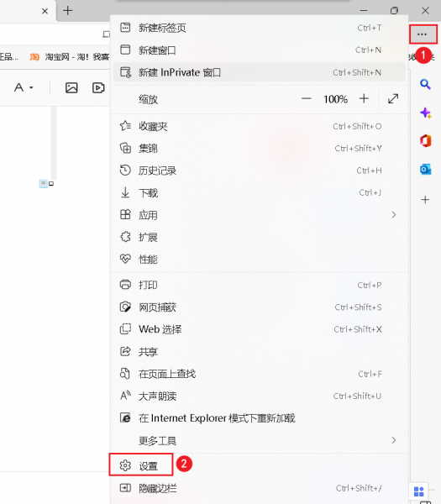441x504 pixels.
Task: Click the small page thumbnail icon
Action: (43, 184)
